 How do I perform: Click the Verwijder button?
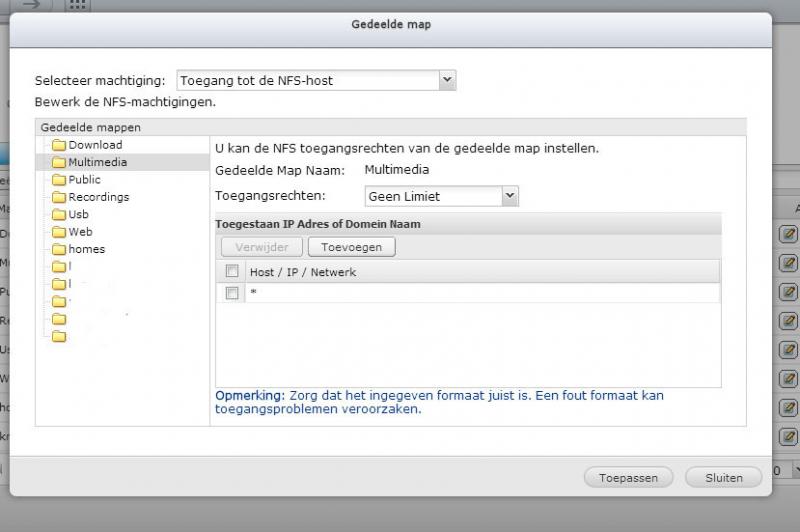262,247
